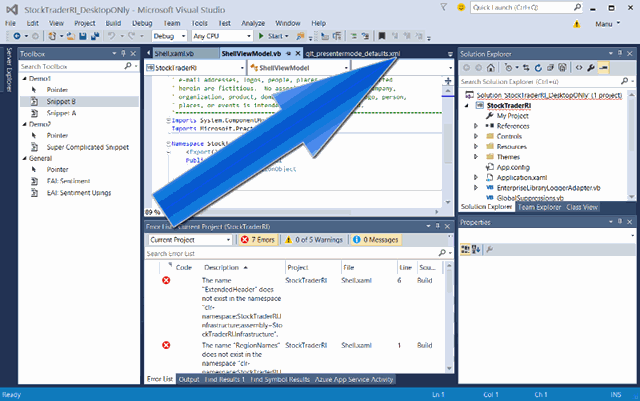Click the magnifier icon in Toolbox search
The height and width of the screenshot is (401, 640).
point(128,66)
